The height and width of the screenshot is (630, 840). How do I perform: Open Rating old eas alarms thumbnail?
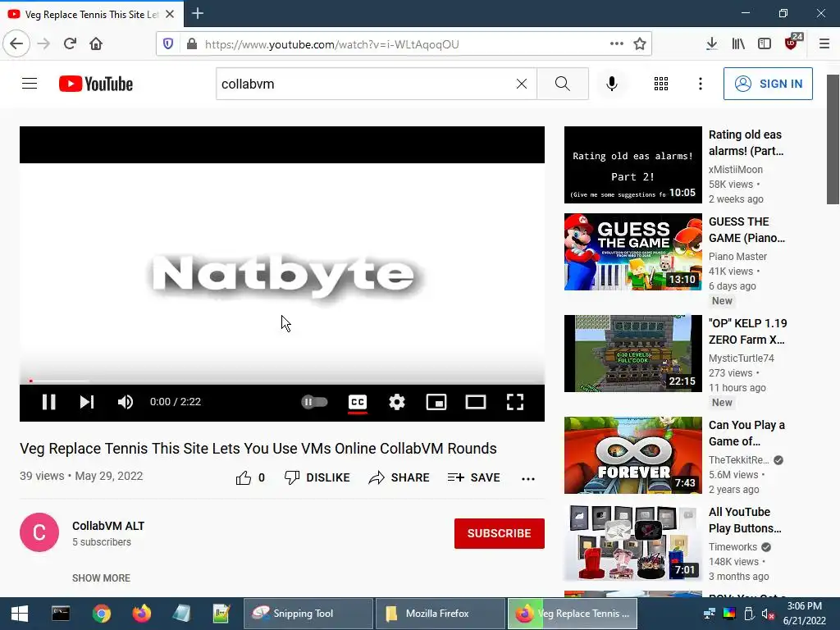[x=632, y=165]
